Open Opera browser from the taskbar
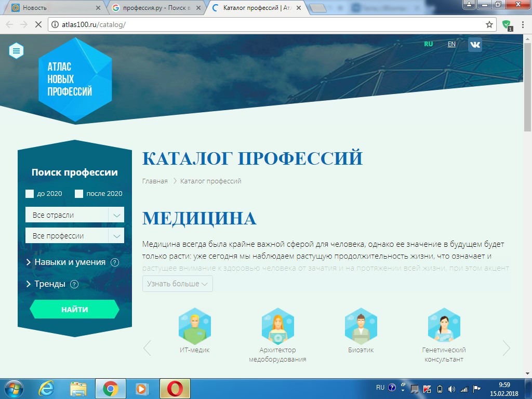This screenshot has height=399, width=532. coord(175,389)
